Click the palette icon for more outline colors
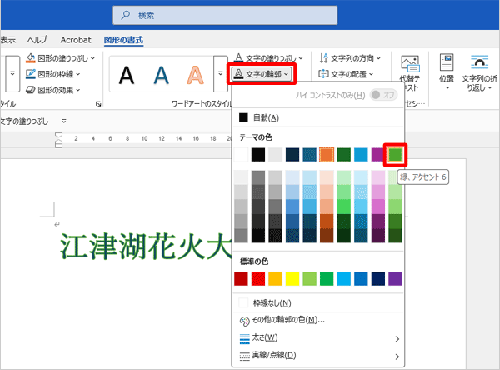Image resolution: width=500 pixels, height=370 pixels. pos(244,321)
